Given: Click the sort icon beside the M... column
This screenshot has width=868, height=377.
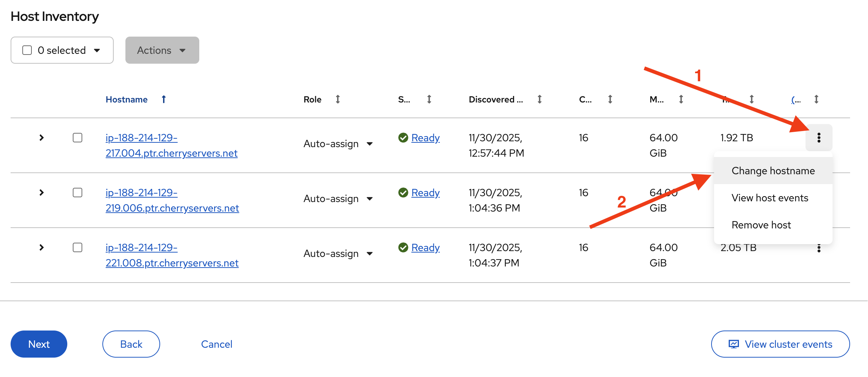Looking at the screenshot, I should click(681, 99).
